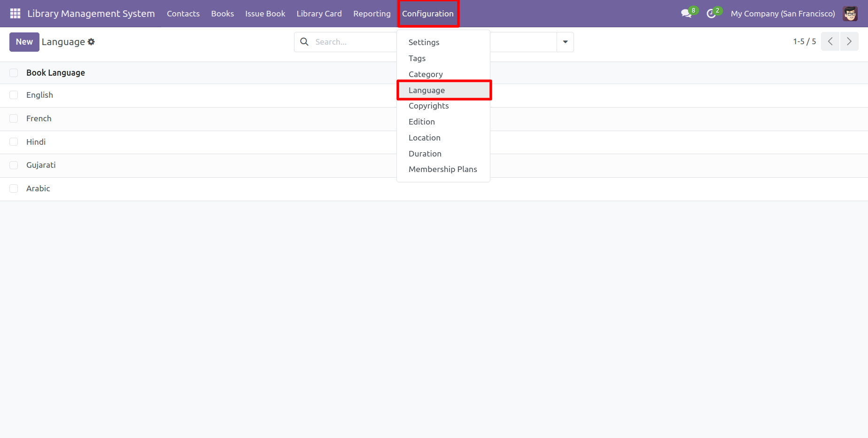Open the Gujarati language record
The height and width of the screenshot is (438, 868).
(41, 165)
